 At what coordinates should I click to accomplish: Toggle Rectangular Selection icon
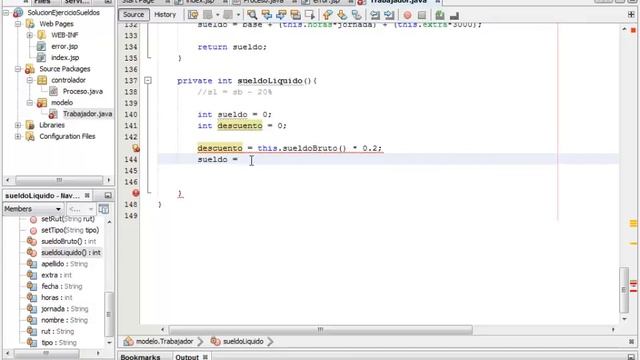[310, 15]
